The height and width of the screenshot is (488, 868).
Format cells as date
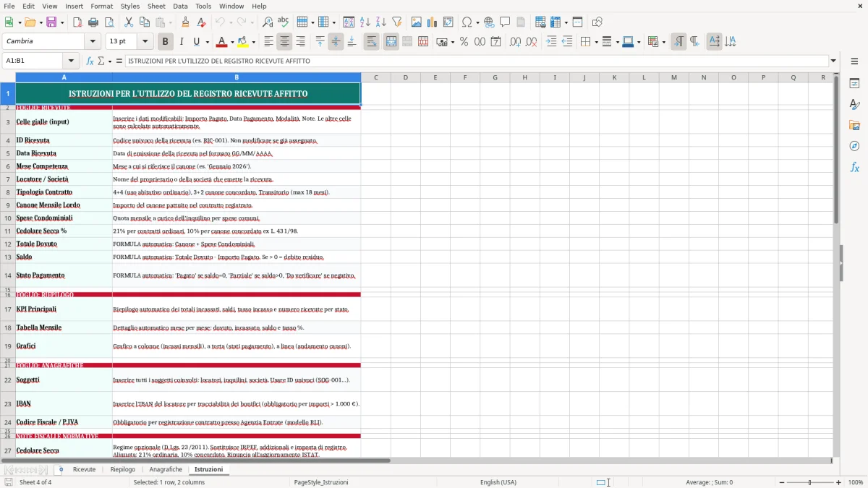coord(495,42)
